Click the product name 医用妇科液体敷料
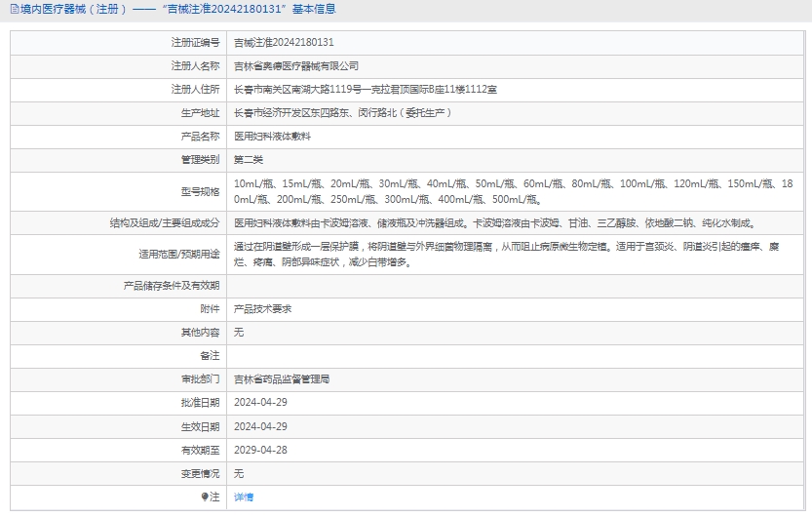The width and height of the screenshot is (812, 517). coord(272,136)
